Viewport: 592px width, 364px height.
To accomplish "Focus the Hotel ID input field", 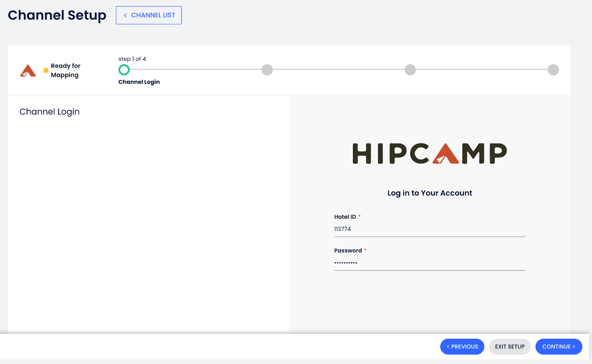I will coord(430,229).
